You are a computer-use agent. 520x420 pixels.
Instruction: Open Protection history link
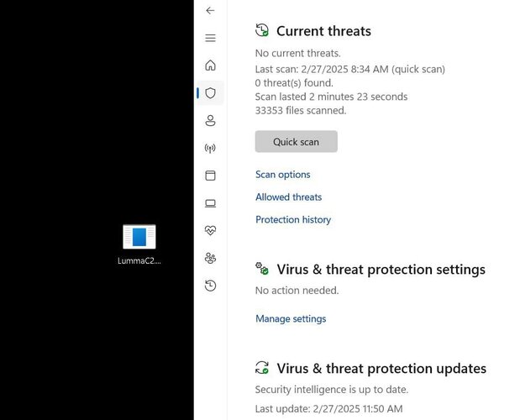click(293, 219)
